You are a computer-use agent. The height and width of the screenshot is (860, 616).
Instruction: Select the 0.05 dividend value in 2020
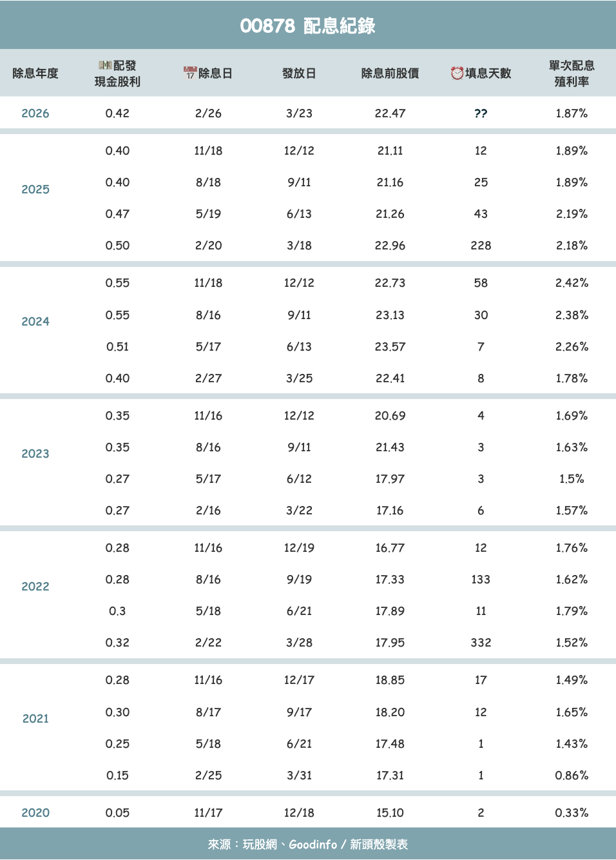(x=117, y=813)
